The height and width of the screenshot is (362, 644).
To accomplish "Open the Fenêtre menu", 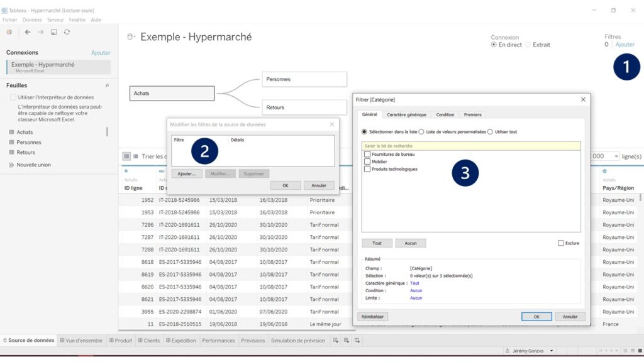I will (77, 19).
